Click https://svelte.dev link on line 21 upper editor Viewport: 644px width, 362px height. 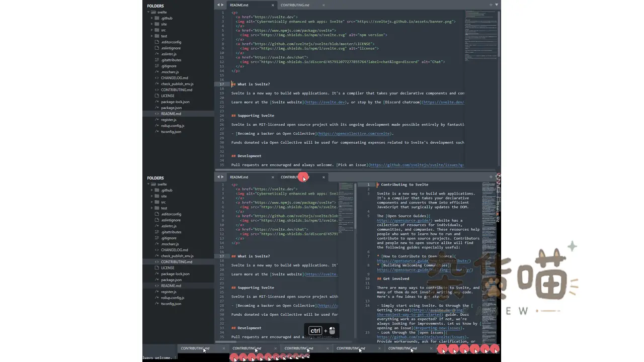click(x=326, y=102)
